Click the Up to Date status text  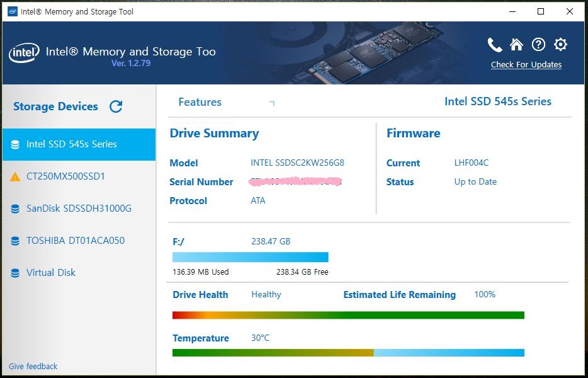[x=475, y=181]
